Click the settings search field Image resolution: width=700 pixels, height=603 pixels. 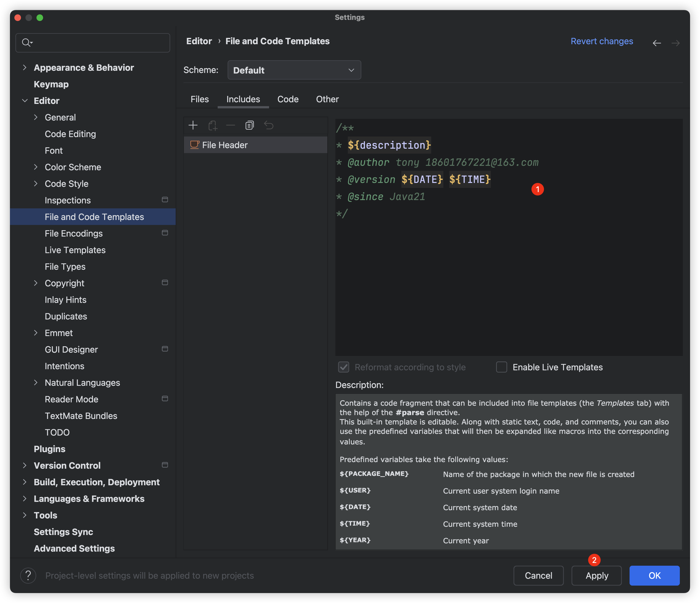(98, 43)
